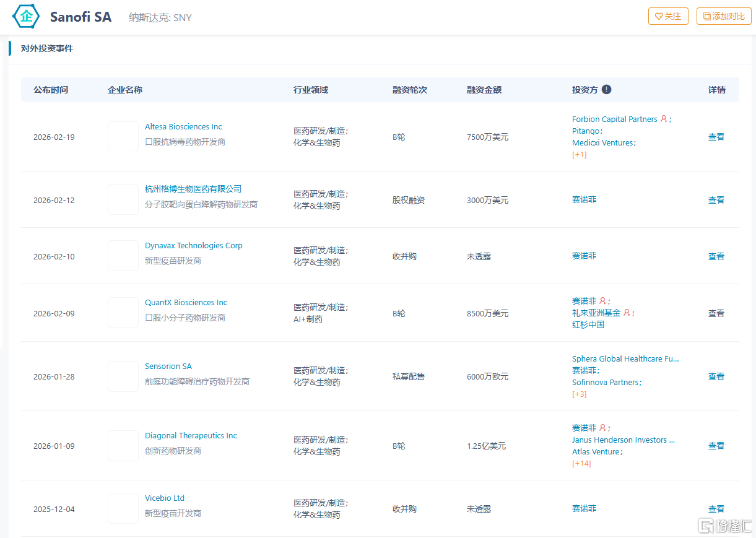Open Sensorion SA company link

[x=168, y=366]
